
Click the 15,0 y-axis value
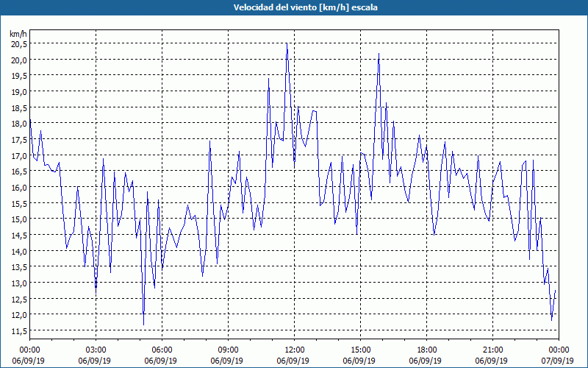(20, 219)
